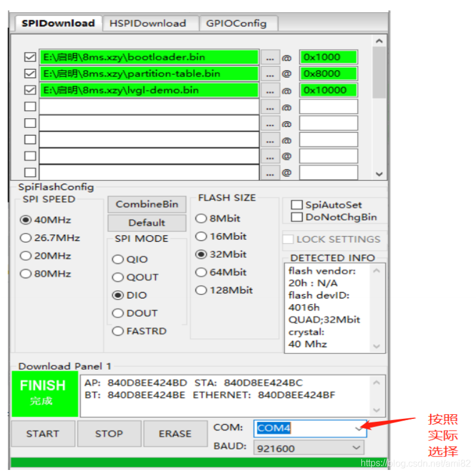Click the partition-table.bin path field
This screenshot has width=476, height=474.
pyautogui.click(x=149, y=74)
